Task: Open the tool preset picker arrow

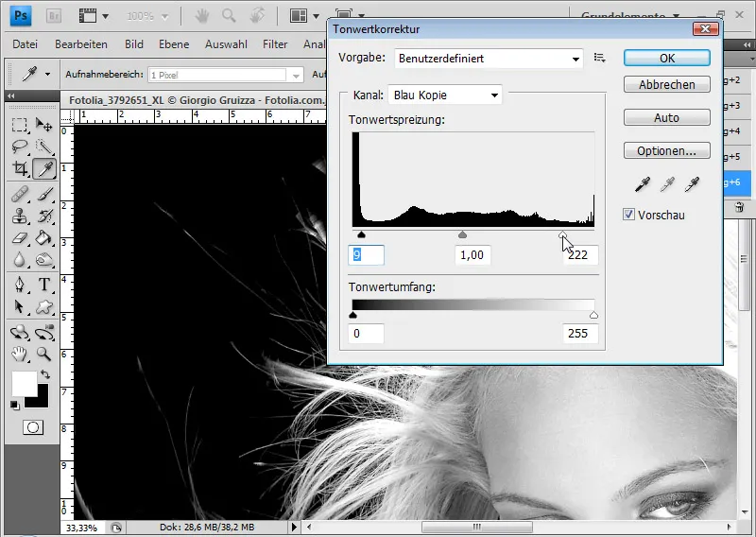Action: pyautogui.click(x=47, y=75)
